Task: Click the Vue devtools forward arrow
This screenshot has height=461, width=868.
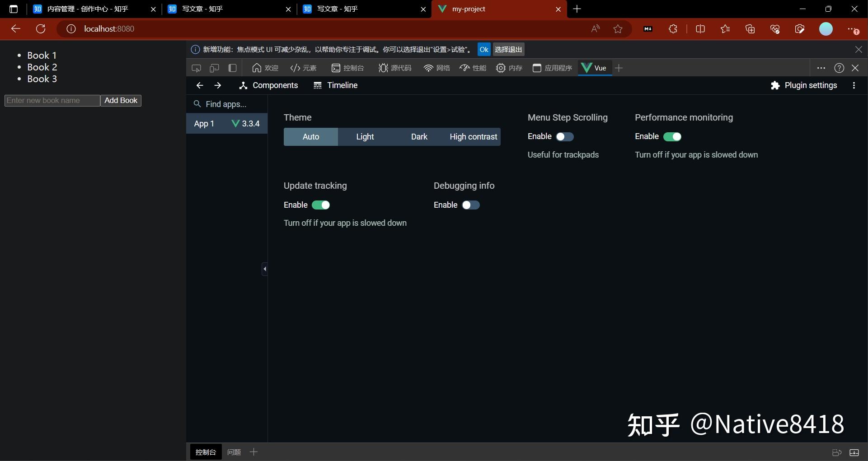Action: tap(217, 85)
